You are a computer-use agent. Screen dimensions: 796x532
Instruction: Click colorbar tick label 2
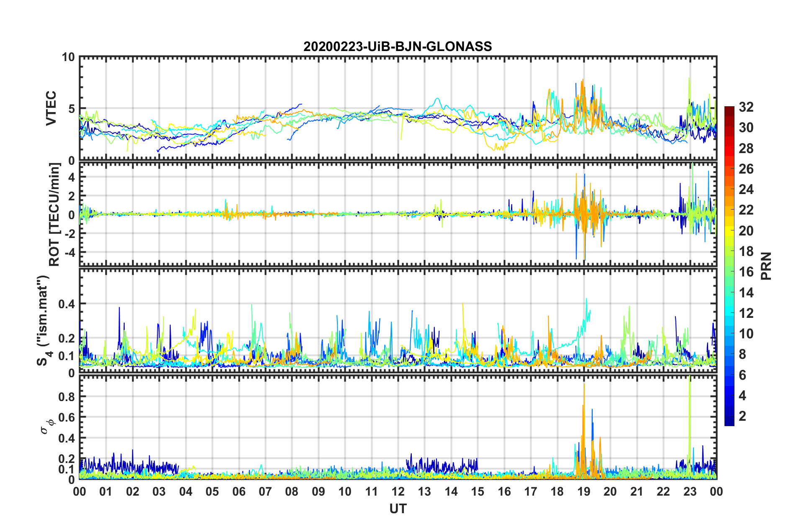click(742, 416)
